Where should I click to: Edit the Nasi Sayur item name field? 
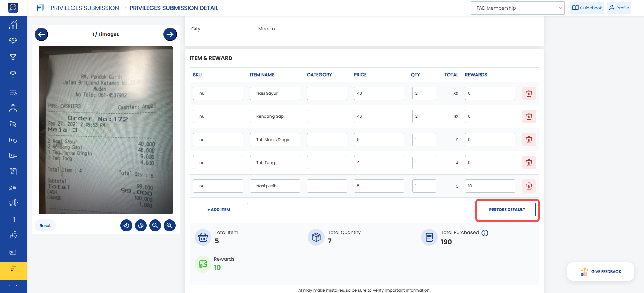(x=275, y=93)
